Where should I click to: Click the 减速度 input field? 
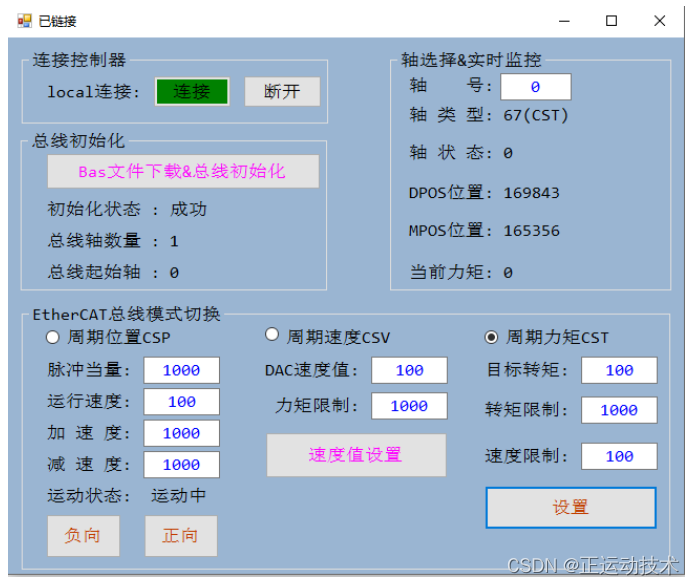[x=181, y=464]
